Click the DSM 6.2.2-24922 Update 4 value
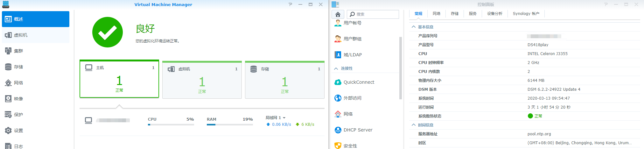The width and height of the screenshot is (644, 149). [x=554, y=89]
